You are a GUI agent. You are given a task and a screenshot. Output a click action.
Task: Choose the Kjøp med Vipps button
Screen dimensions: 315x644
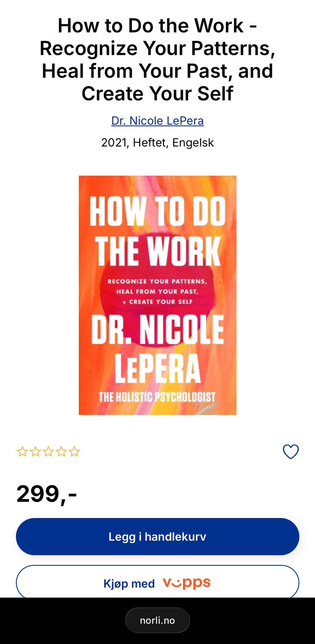coord(157,582)
